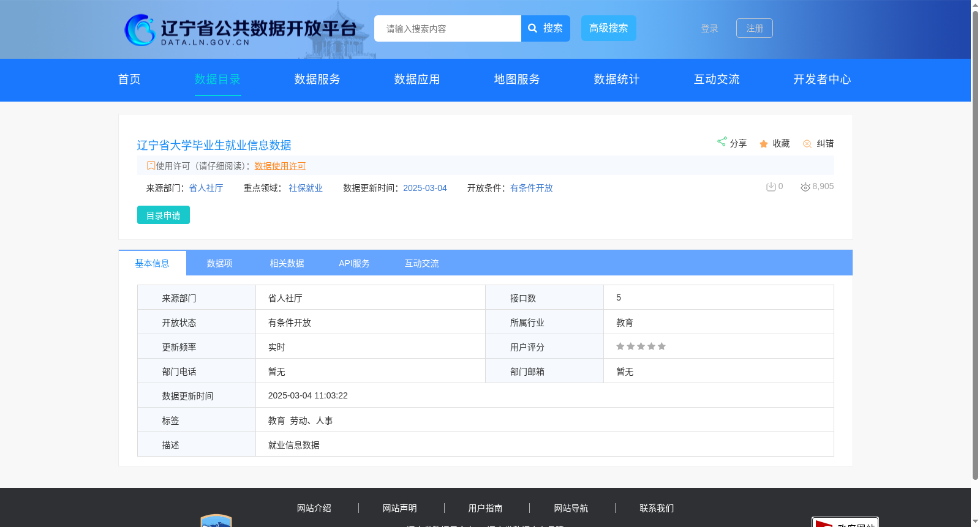Open 地图服务 navigation item
This screenshot has width=980, height=527.
pyautogui.click(x=517, y=79)
